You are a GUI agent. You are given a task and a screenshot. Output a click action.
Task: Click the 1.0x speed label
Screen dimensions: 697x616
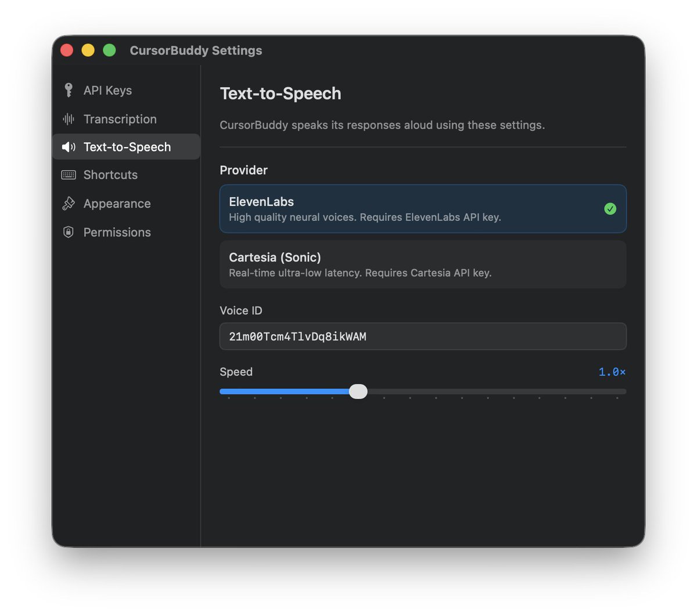[612, 371]
